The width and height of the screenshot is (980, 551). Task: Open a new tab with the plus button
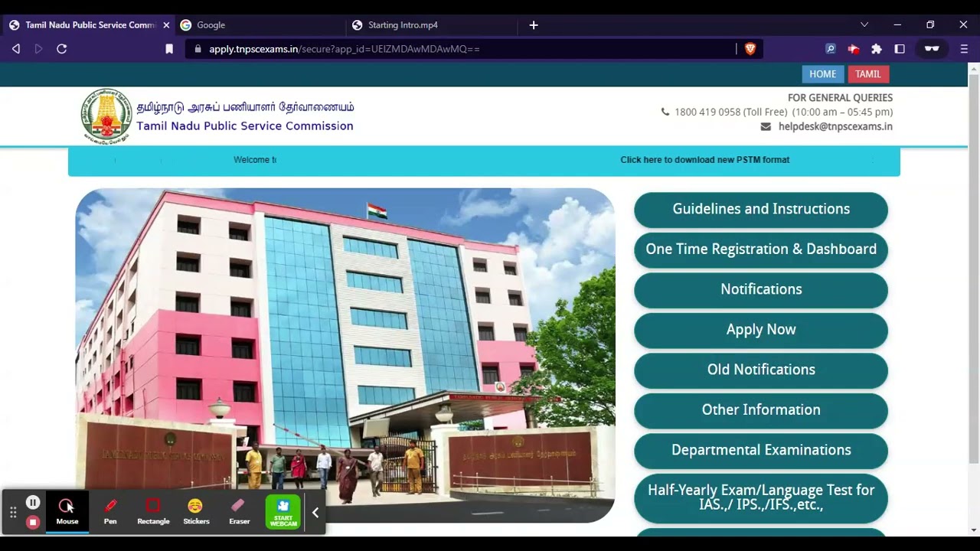[534, 25]
